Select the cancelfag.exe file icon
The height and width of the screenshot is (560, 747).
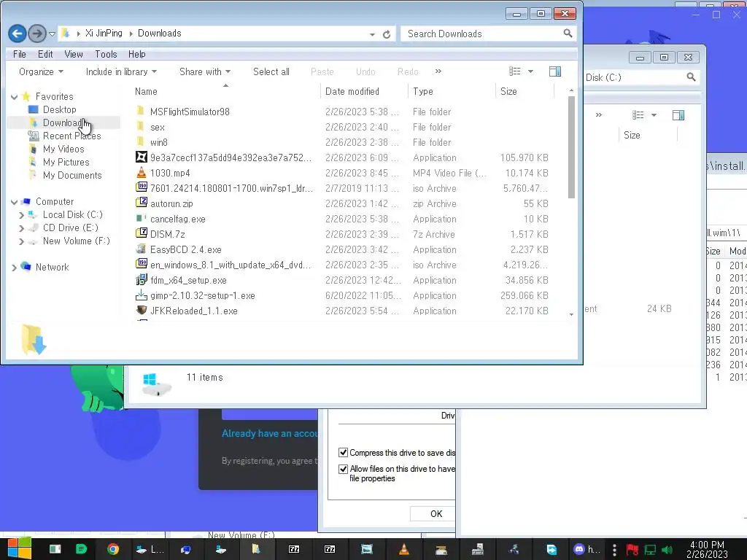(x=141, y=218)
